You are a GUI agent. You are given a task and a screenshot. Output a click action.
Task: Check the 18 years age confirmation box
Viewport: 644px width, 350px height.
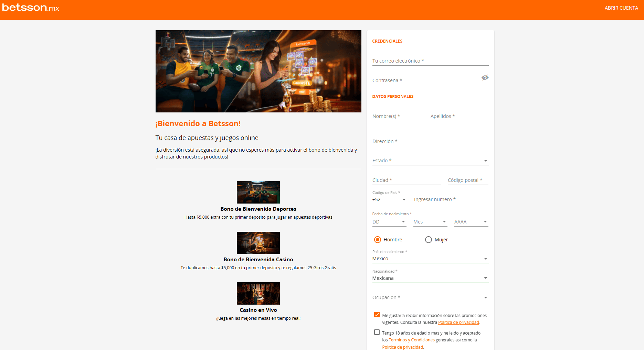click(377, 332)
